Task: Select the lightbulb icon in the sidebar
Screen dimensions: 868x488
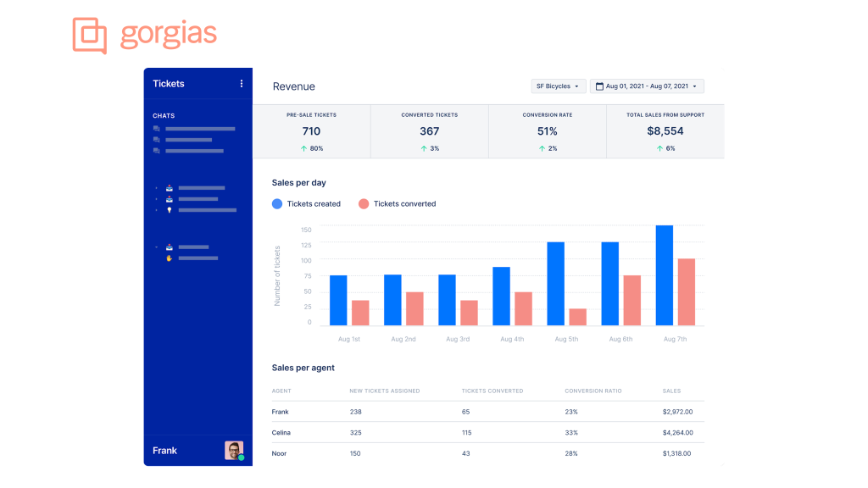Action: tap(170, 209)
